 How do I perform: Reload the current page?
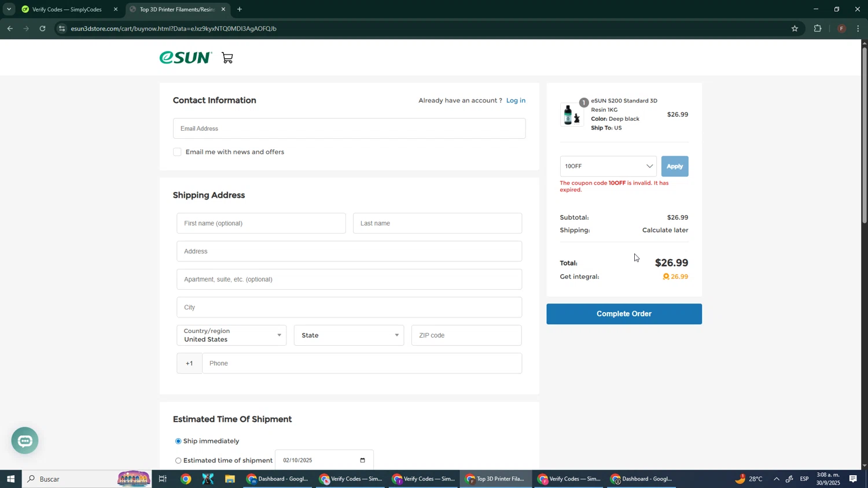(x=42, y=28)
